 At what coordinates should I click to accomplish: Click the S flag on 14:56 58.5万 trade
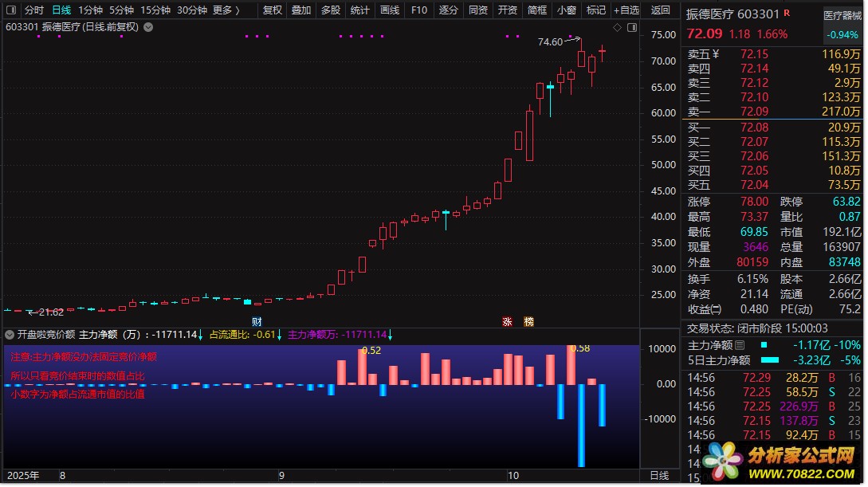pos(832,392)
